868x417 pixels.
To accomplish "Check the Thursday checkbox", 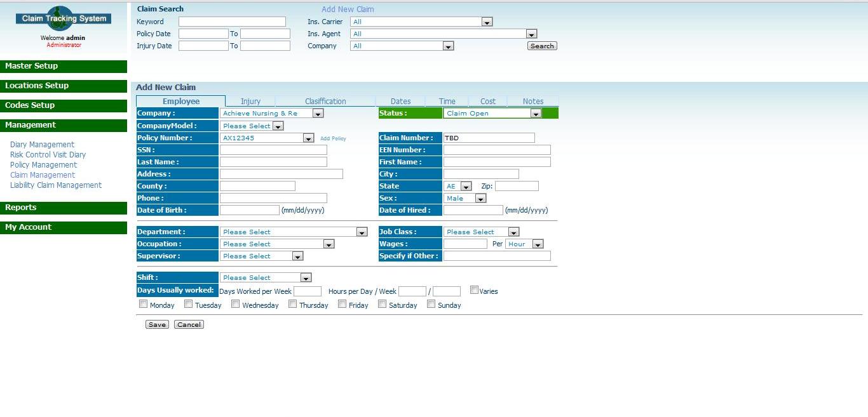I will pos(292,304).
